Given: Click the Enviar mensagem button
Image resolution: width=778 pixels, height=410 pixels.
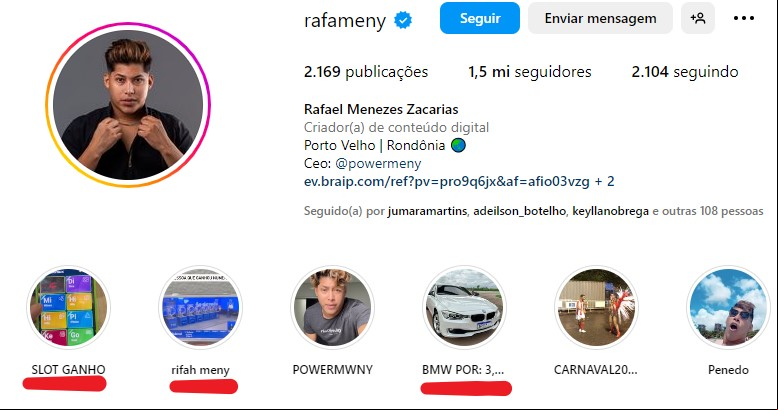Looking at the screenshot, I should (600, 18).
